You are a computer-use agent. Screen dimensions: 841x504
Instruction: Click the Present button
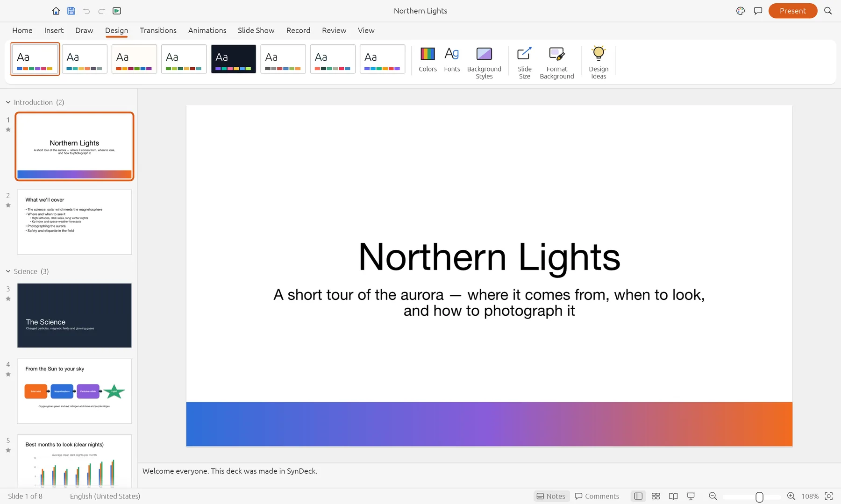792,11
